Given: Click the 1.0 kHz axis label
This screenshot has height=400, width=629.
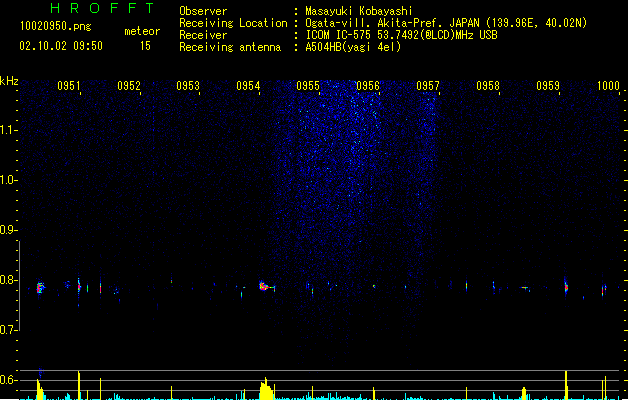Looking at the screenshot, I should coord(7,180).
